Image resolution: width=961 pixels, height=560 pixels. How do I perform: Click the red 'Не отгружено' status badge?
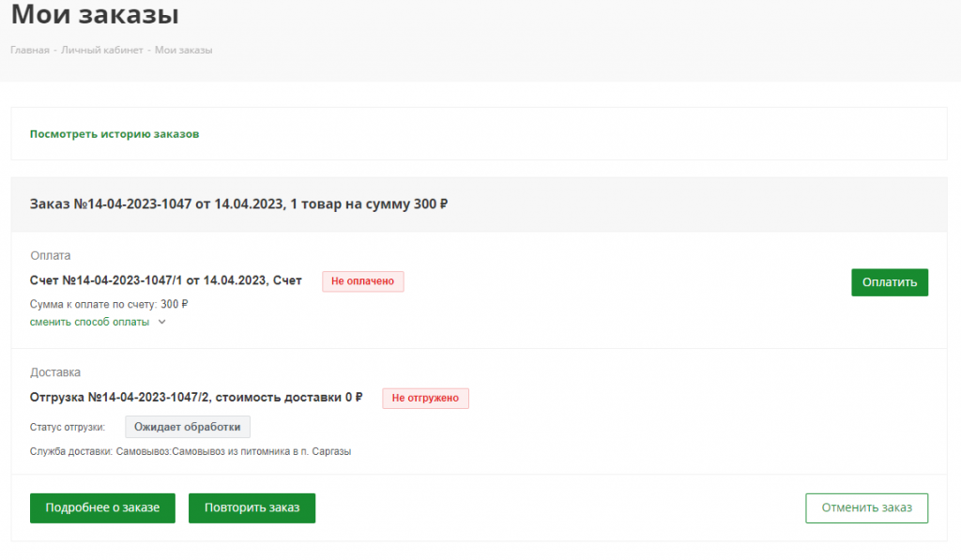424,398
